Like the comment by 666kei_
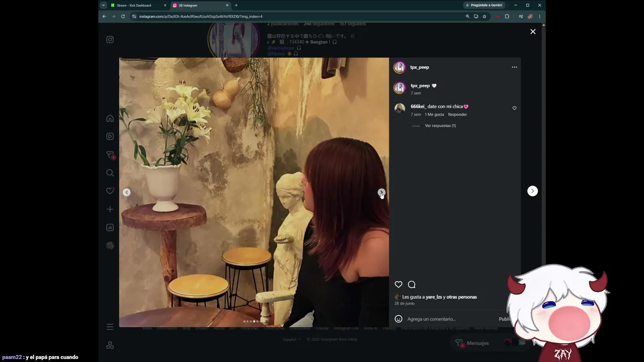The height and width of the screenshot is (362, 644). 514,108
